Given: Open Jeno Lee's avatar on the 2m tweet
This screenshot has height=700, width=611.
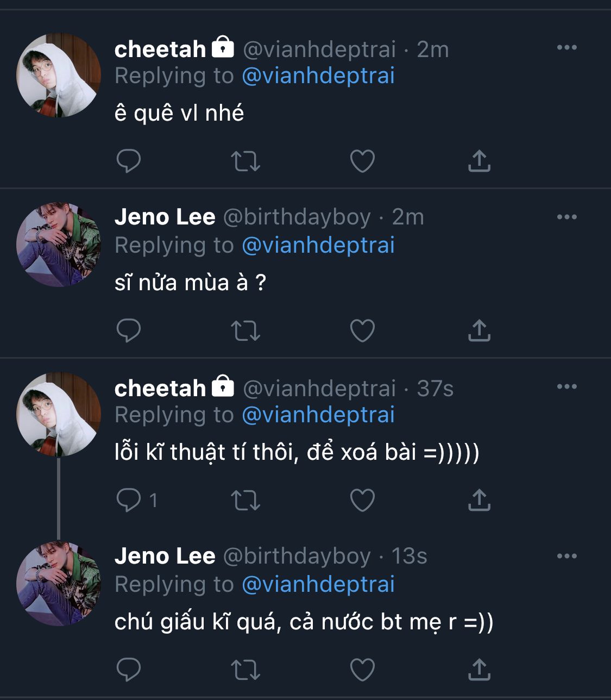Looking at the screenshot, I should [x=59, y=245].
